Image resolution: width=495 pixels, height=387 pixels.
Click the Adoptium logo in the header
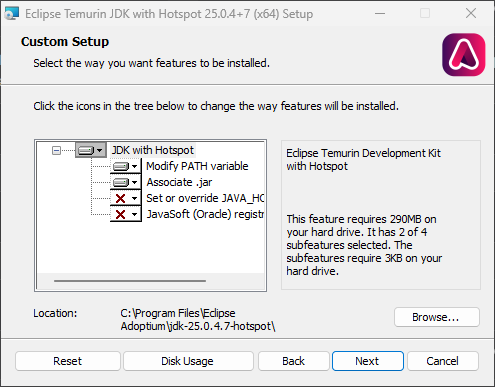click(x=463, y=55)
